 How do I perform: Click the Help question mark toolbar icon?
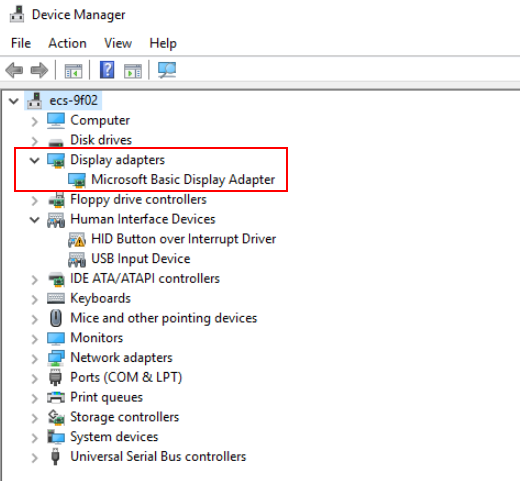click(x=107, y=70)
